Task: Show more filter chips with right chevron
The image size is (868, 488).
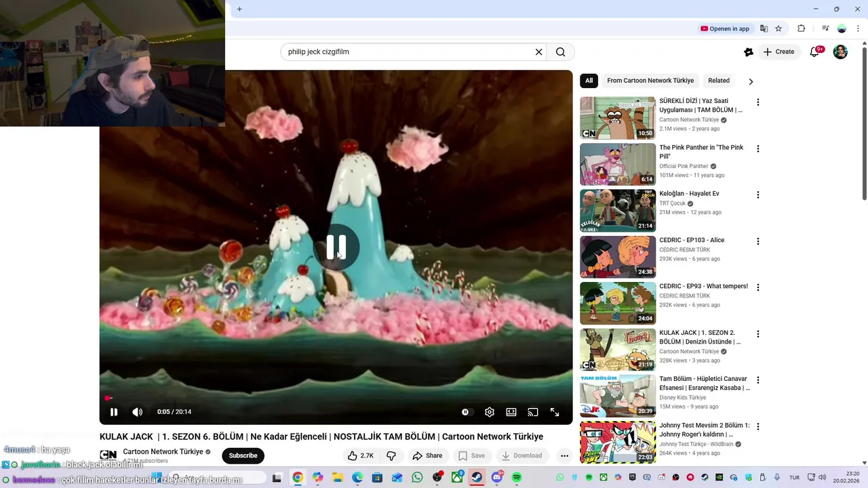Action: coord(751,81)
